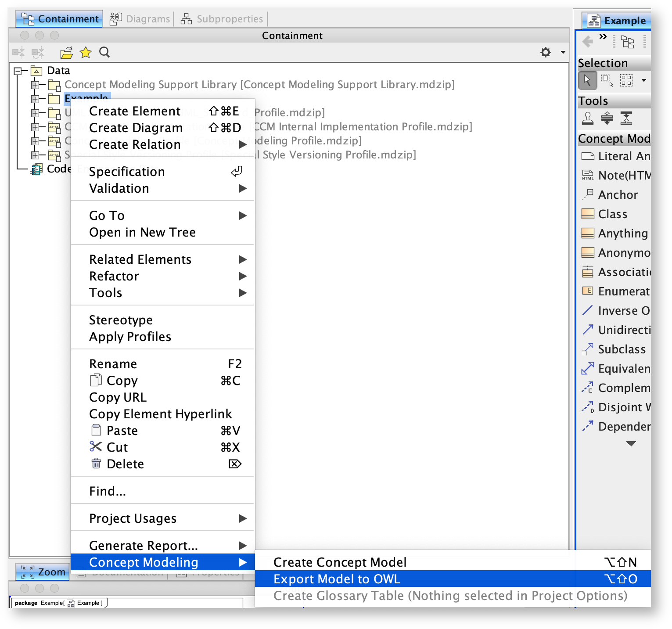
Task: Switch to the Diagrams tab
Action: tap(140, 18)
